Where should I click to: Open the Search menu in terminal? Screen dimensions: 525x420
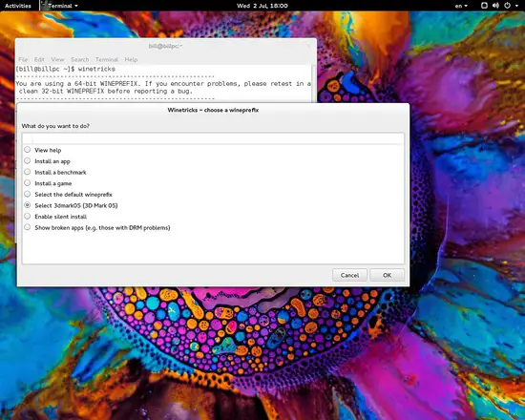tap(79, 59)
